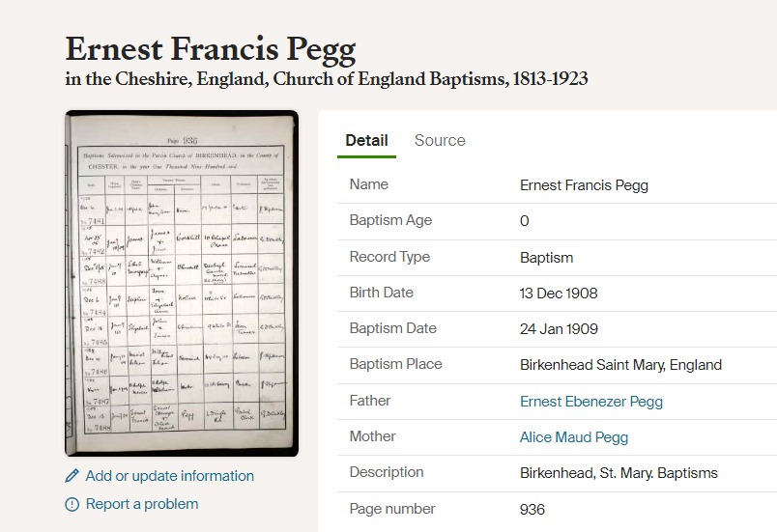
Task: Click the Description value Birkenhead, St. Mary. Baptisms
Action: tap(619, 473)
